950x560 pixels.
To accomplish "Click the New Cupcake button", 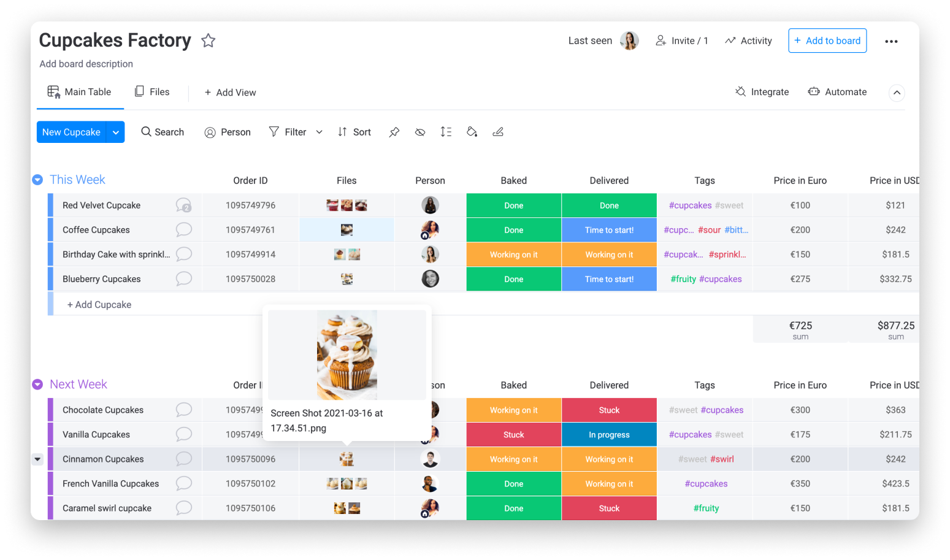I will click(71, 132).
